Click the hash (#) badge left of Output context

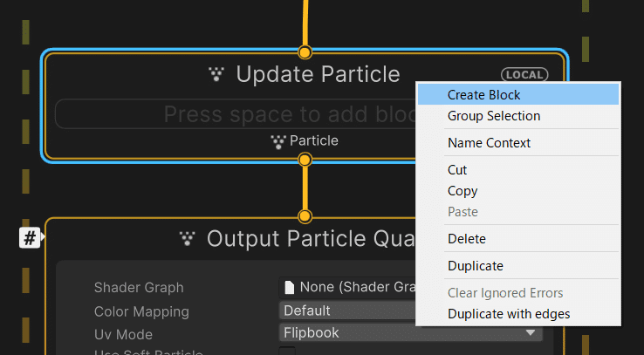pyautogui.click(x=30, y=237)
